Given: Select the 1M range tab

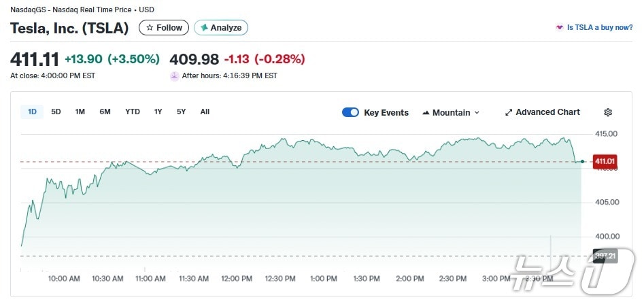Looking at the screenshot, I should [x=80, y=112].
